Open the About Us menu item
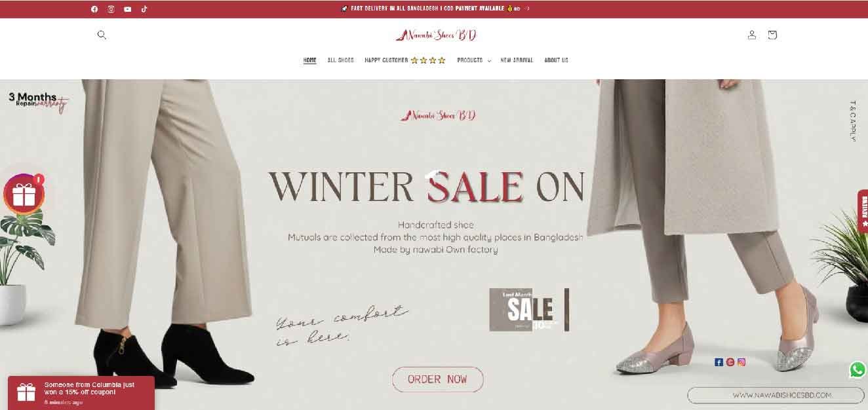 [x=556, y=60]
